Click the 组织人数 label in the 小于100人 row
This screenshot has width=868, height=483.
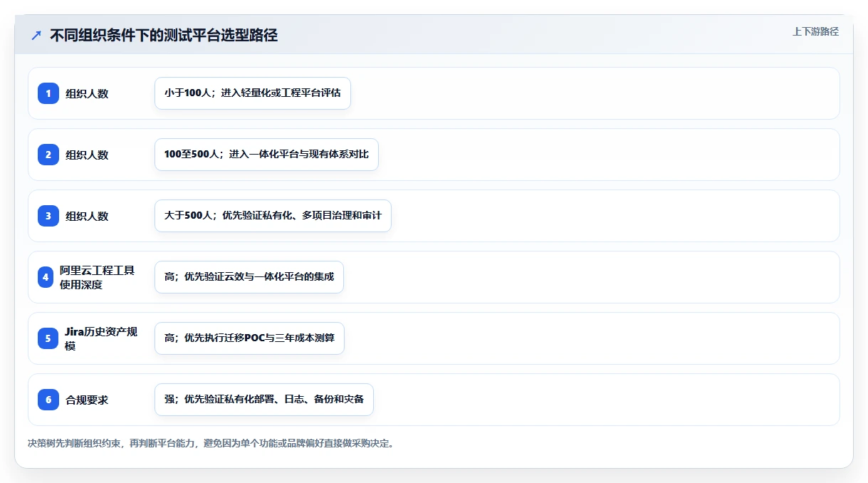click(x=87, y=93)
